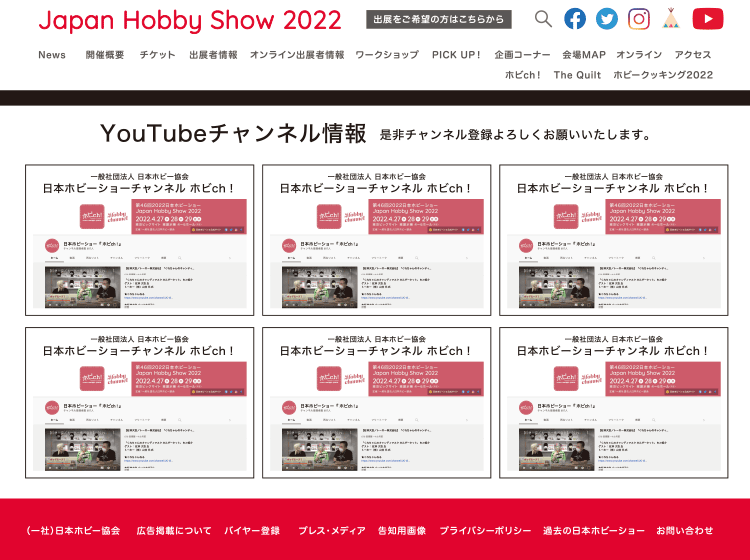Select ワークショップ in the navigation
Image resolution: width=750 pixels, height=560 pixels.
tap(387, 55)
